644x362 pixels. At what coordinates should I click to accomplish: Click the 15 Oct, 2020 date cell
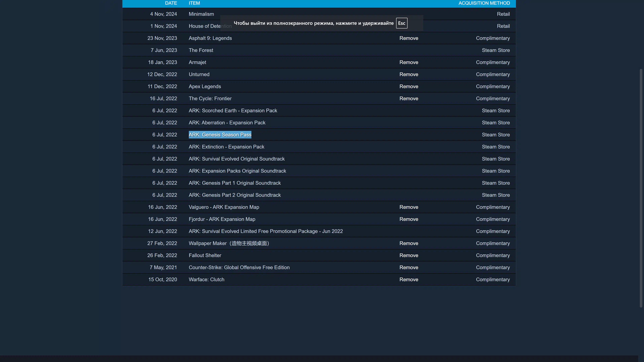163,280
